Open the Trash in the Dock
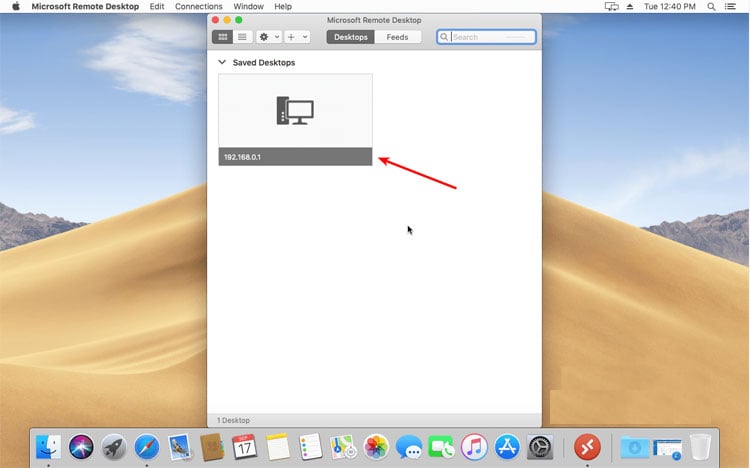This screenshot has width=750, height=468. point(701,447)
